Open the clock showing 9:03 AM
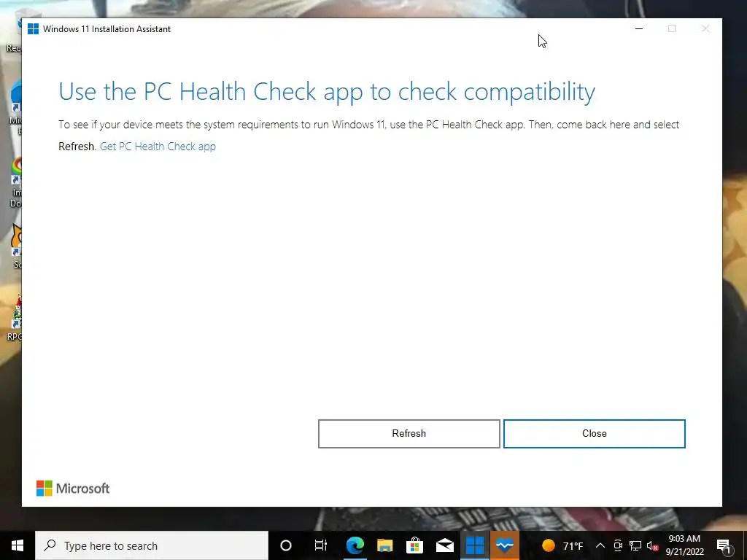 (684, 545)
